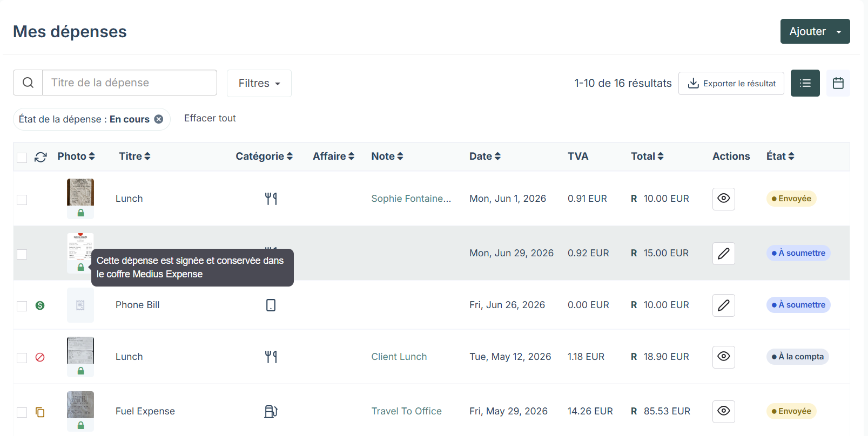This screenshot has height=436, width=868.
Task: Sort by État column
Action: click(780, 156)
